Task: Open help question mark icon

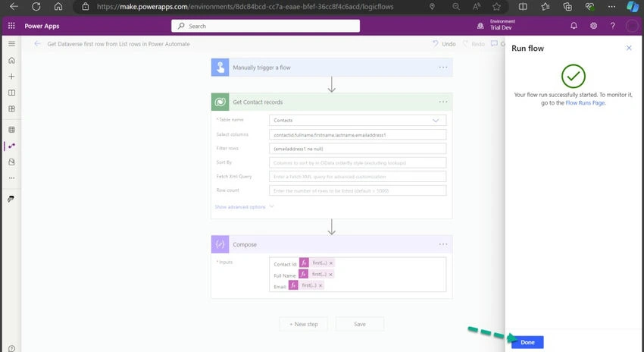Action: 612,26
